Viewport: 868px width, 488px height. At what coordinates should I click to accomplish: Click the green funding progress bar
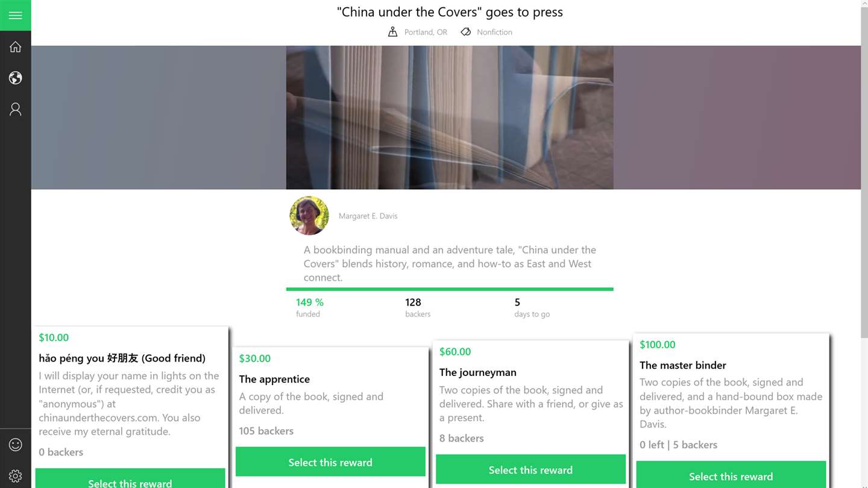(x=450, y=289)
